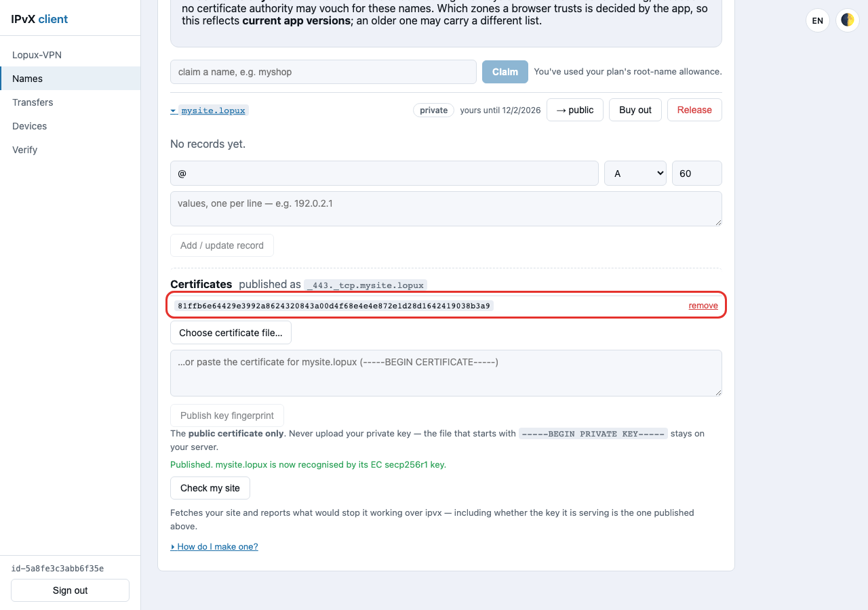Viewport: 868px width, 610px height.
Task: Toggle the dark/light theme icon
Action: pos(847,20)
